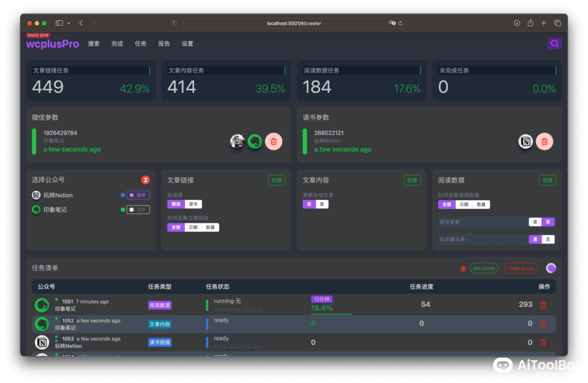Open search via the purple magnifier icon

click(554, 43)
